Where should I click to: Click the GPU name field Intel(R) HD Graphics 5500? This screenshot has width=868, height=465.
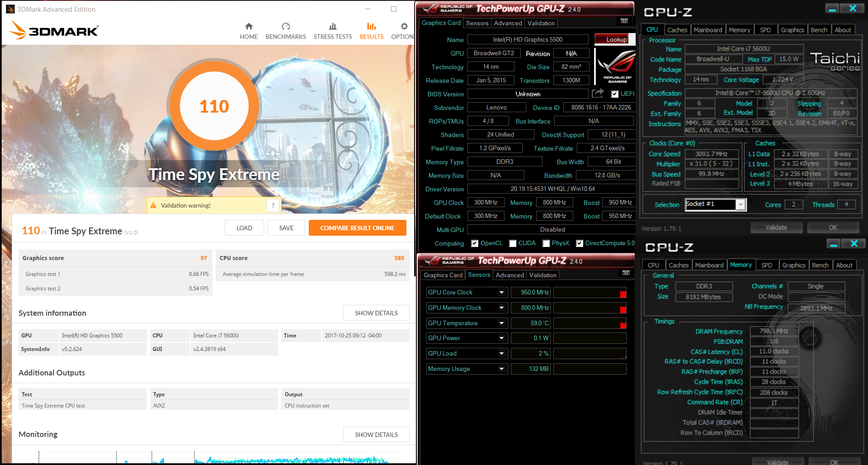pyautogui.click(x=528, y=40)
